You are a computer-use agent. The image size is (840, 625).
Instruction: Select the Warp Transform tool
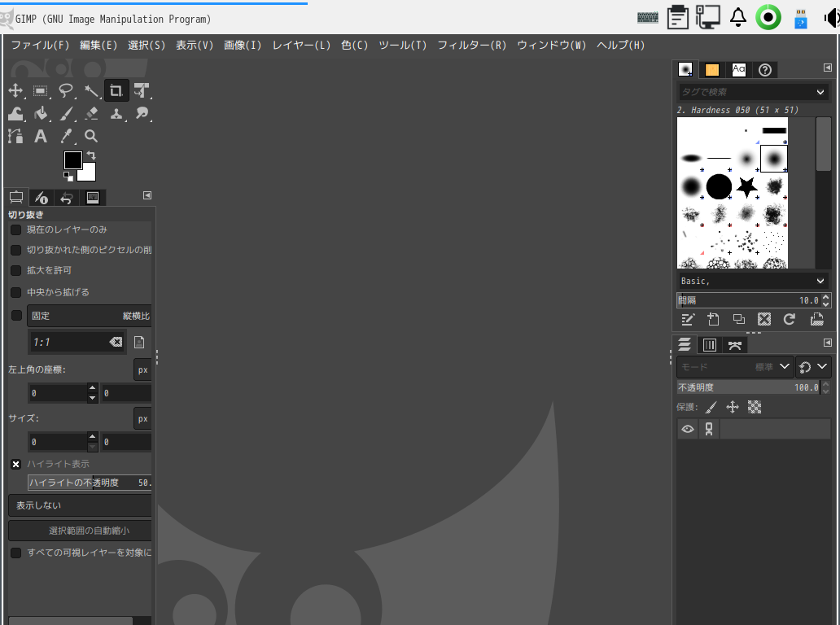pos(15,114)
